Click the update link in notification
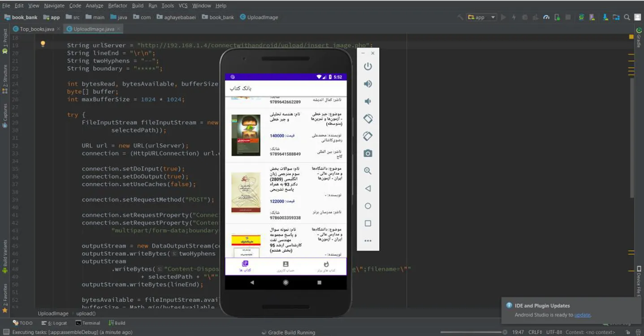The width and height of the screenshot is (644, 336). [x=582, y=315]
